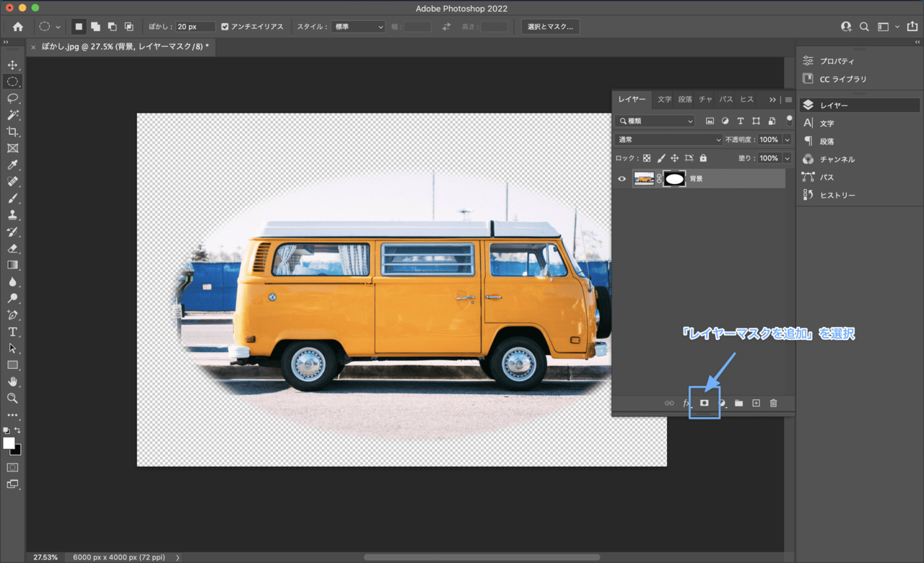
Task: Toggle visibility of the 背景 layer
Action: coord(622,178)
